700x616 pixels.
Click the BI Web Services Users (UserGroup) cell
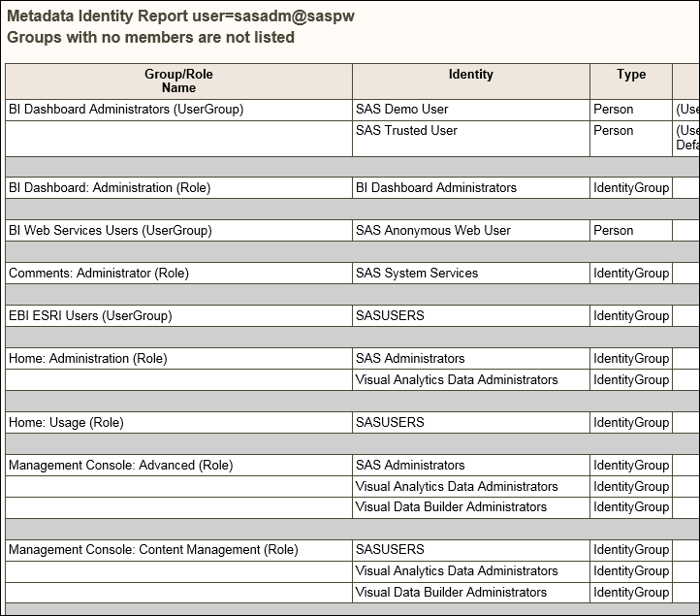tap(110, 231)
